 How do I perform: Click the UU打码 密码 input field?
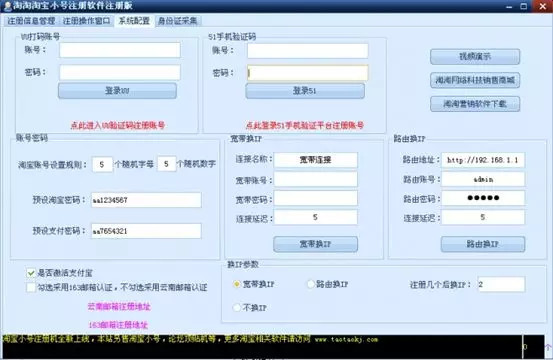pos(120,72)
